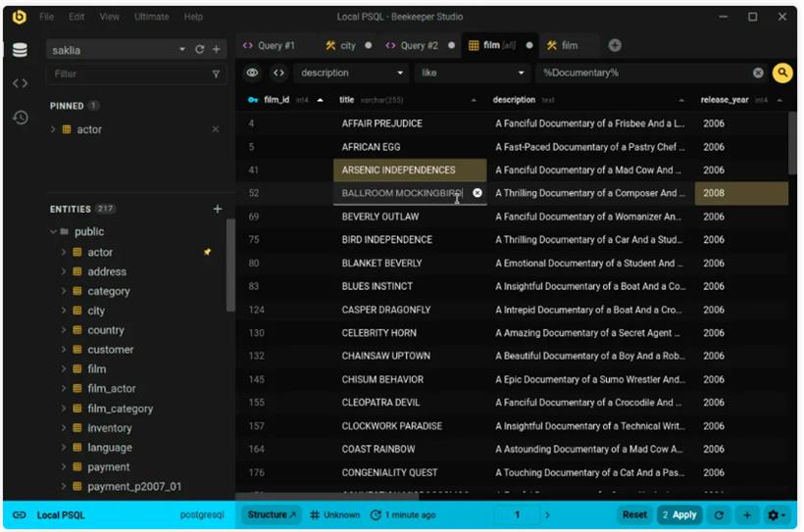This screenshot has width=804, height=532.
Task: Toggle the eye filter view button
Action: point(252,73)
